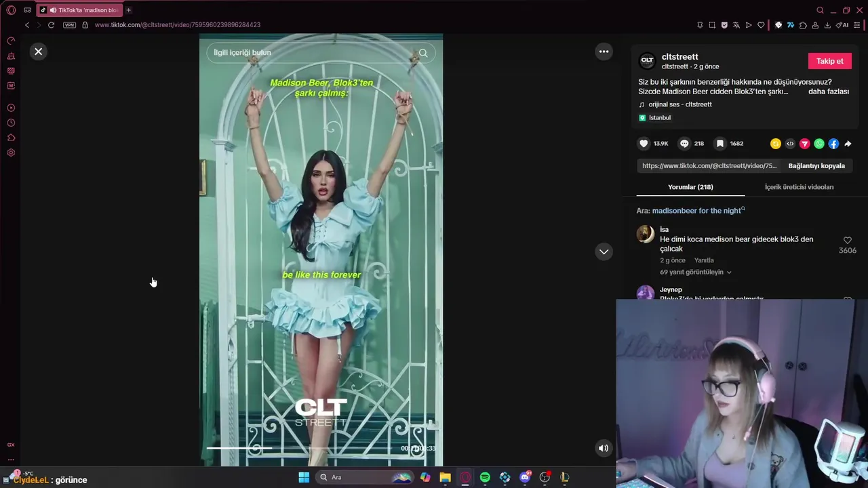868x488 pixels.
Task: Open the Easy Setup menu icon
Action: (858, 25)
